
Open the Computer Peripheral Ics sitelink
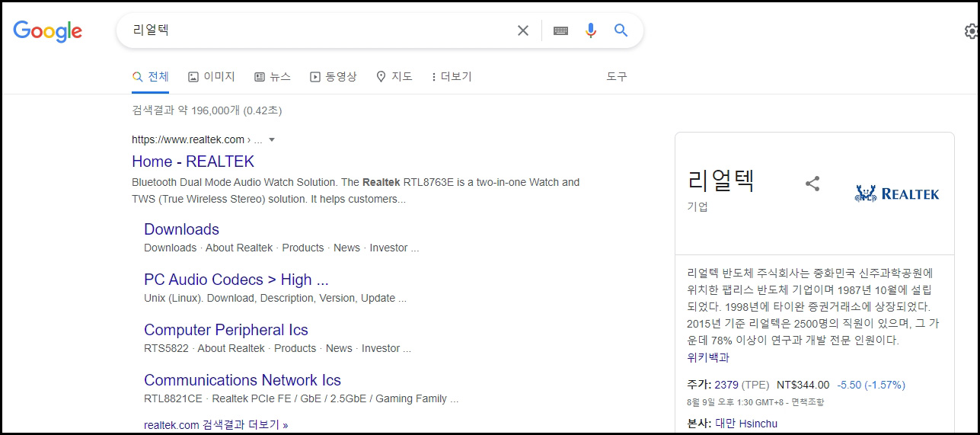pyautogui.click(x=226, y=330)
